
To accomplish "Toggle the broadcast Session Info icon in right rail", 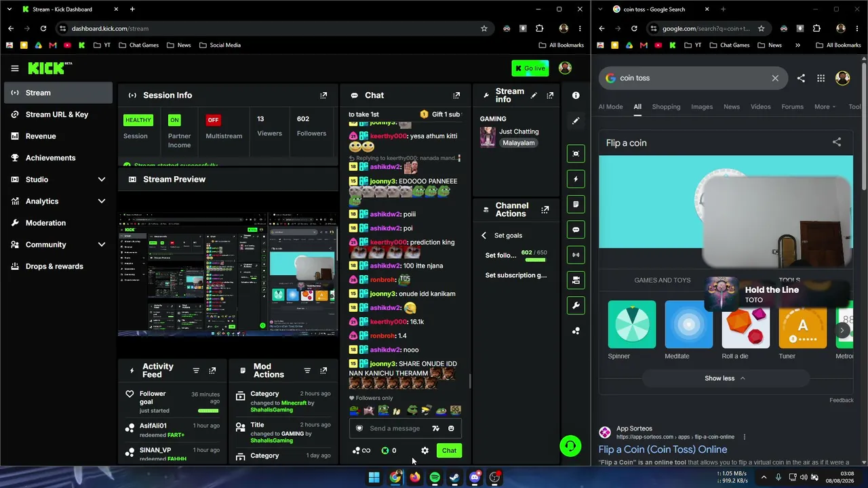I will coord(576,255).
